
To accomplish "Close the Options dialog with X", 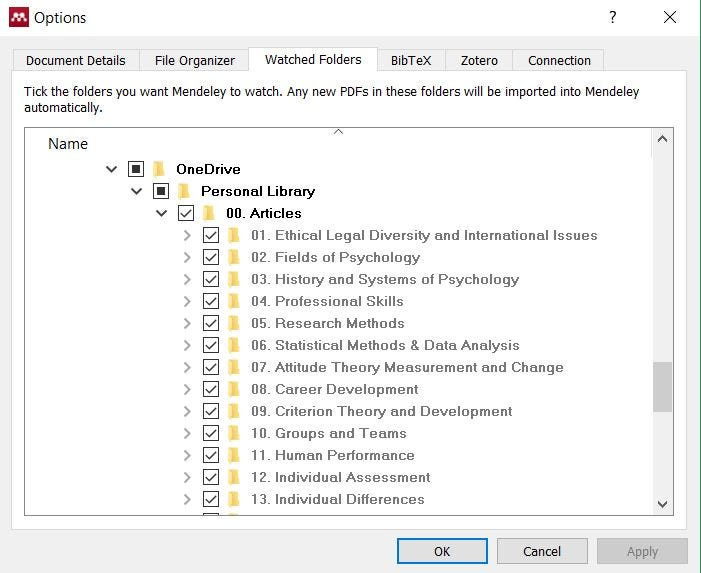I will [670, 17].
